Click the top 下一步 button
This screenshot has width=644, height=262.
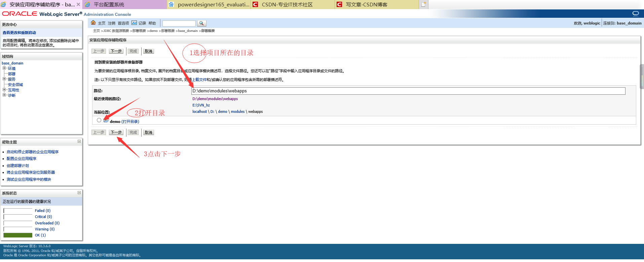click(116, 51)
